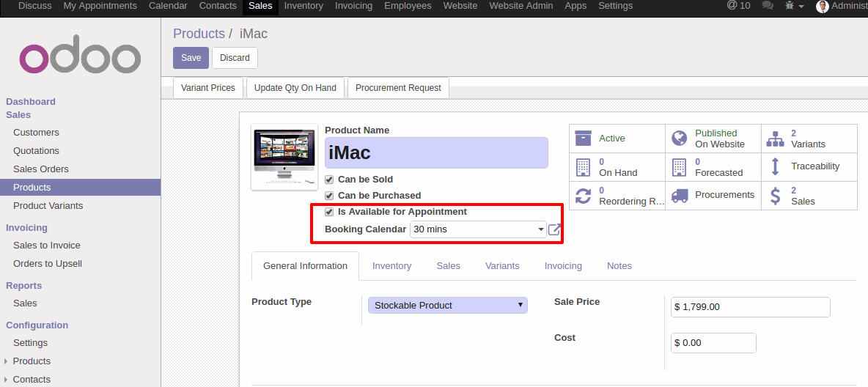Discard the product changes
Viewport: 868px width, 387px height.
pyautogui.click(x=235, y=58)
